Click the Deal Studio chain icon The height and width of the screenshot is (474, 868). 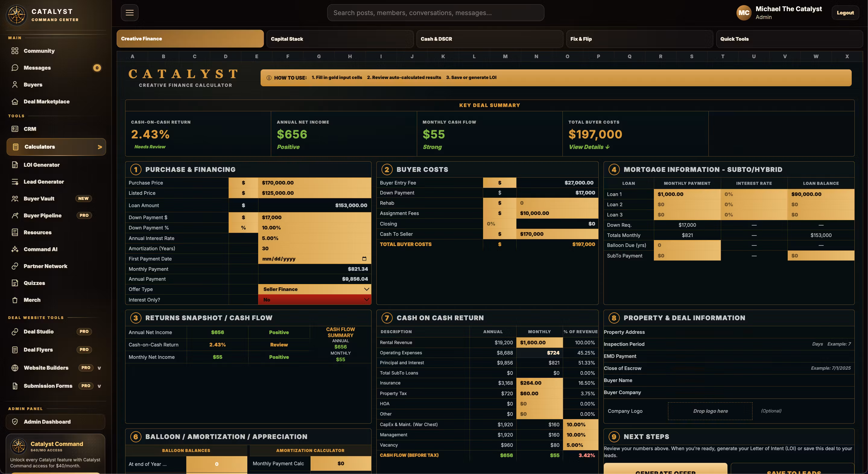pyautogui.click(x=15, y=332)
